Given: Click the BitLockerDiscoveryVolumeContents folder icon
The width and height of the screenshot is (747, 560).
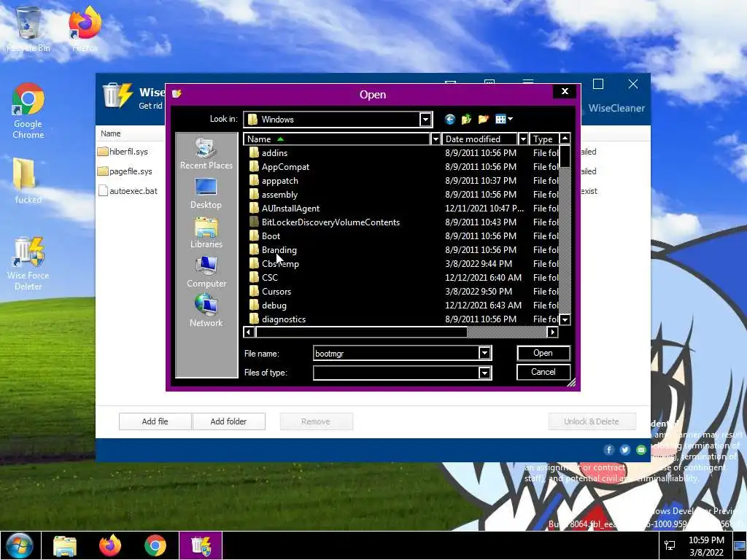Looking at the screenshot, I should point(254,222).
